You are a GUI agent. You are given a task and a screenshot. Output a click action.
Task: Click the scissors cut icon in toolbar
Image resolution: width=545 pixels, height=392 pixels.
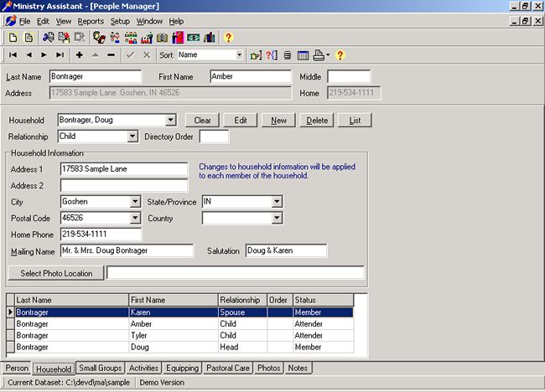click(x=48, y=38)
